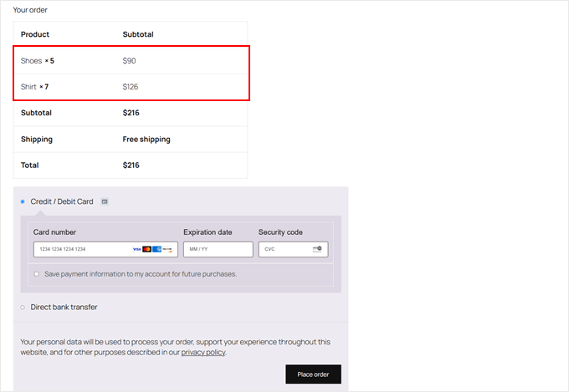Image resolution: width=569 pixels, height=392 pixels.
Task: Click the Security code CVC field
Action: tap(284, 249)
